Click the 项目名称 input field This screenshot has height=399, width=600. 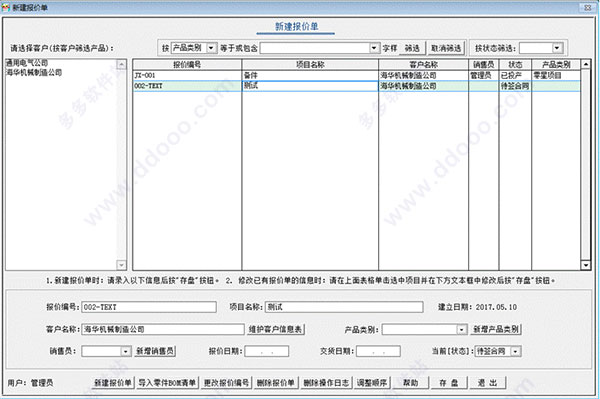tap(344, 307)
